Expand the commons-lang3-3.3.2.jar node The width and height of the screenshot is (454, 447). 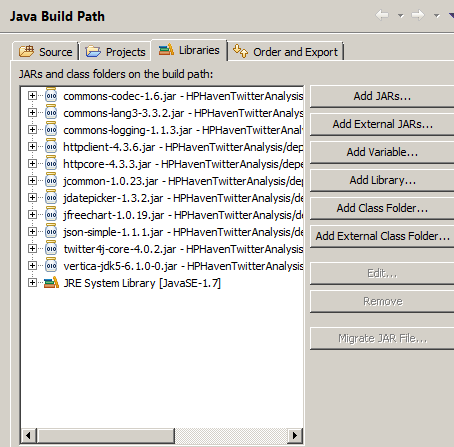[32, 113]
